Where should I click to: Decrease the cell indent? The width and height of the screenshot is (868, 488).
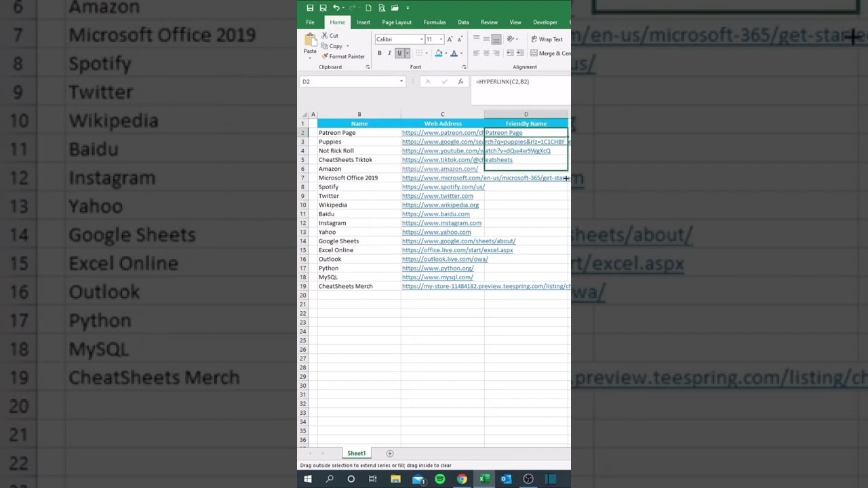[x=510, y=54]
